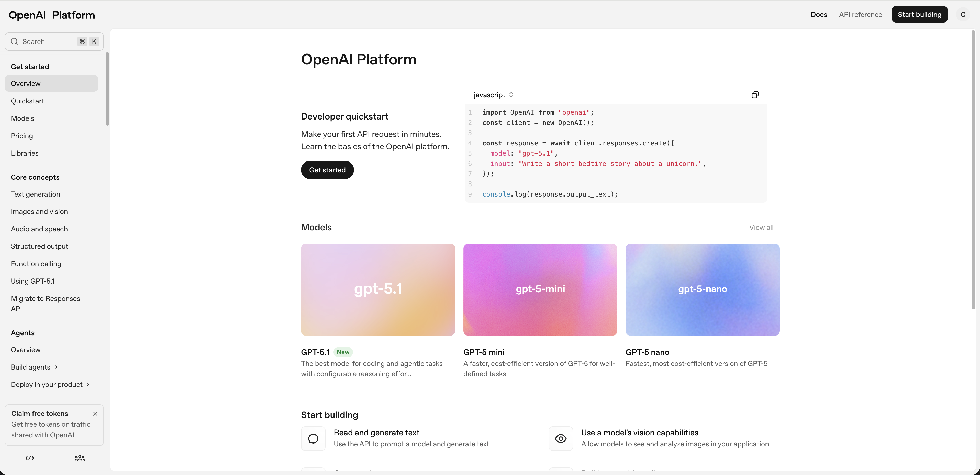
Task: Open the GPT-5 nano model title link
Action: 647,352
